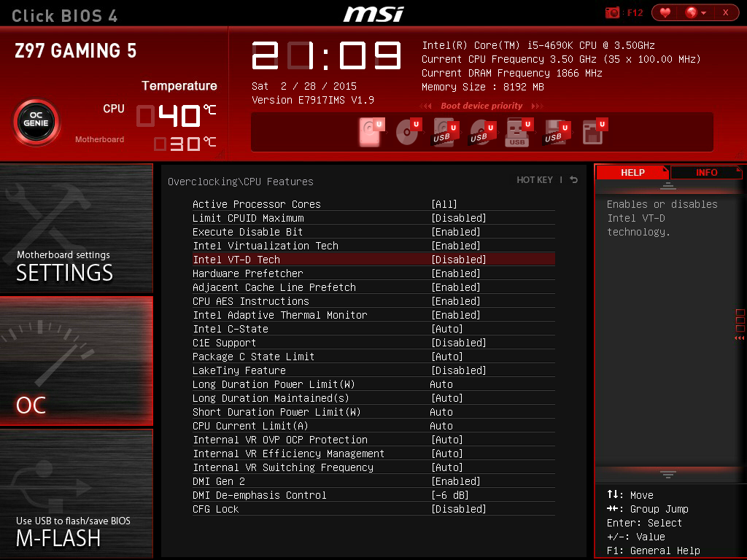Open language selector globe icon

tap(691, 12)
